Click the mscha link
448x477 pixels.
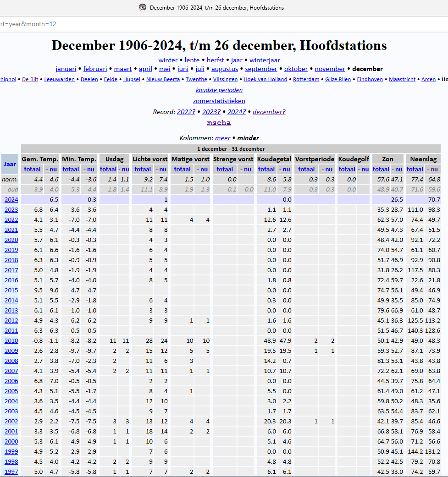pos(219,123)
